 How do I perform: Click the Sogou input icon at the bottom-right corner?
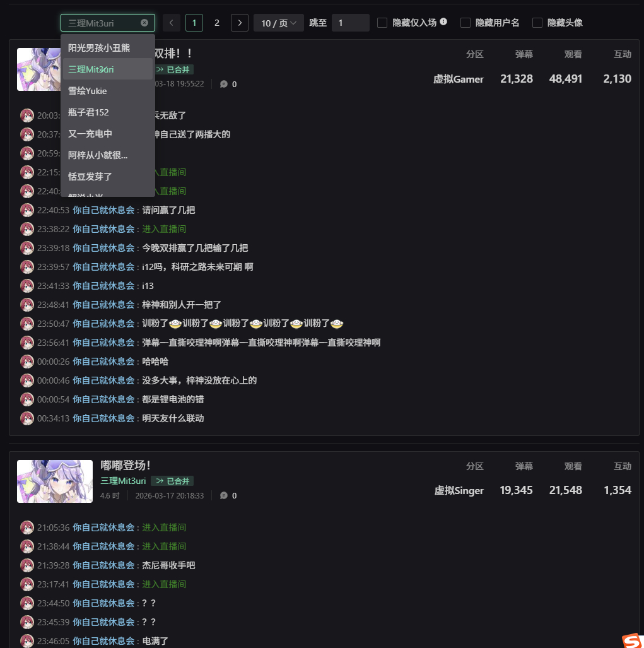click(x=633, y=640)
